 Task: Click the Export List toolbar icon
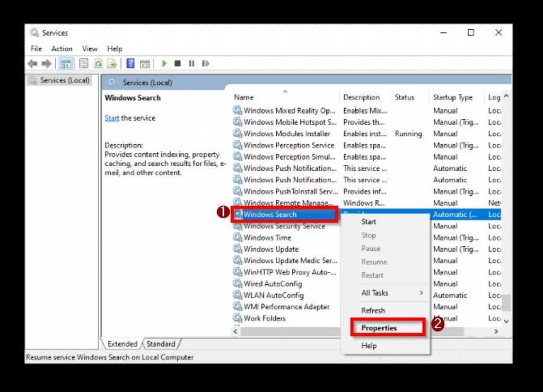(112, 63)
